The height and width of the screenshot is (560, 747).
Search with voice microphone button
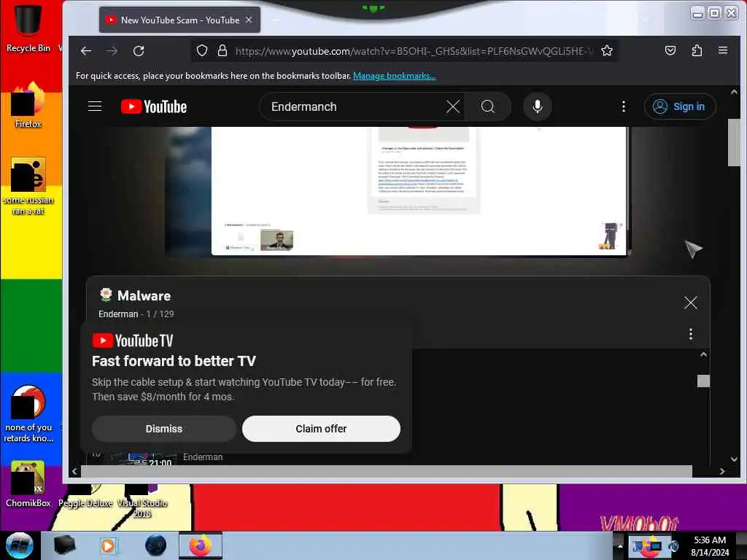[538, 106]
